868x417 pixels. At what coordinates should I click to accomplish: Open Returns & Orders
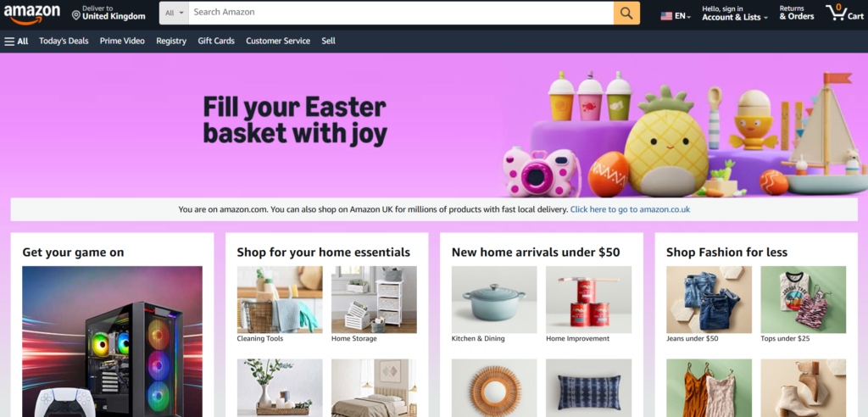click(x=797, y=13)
